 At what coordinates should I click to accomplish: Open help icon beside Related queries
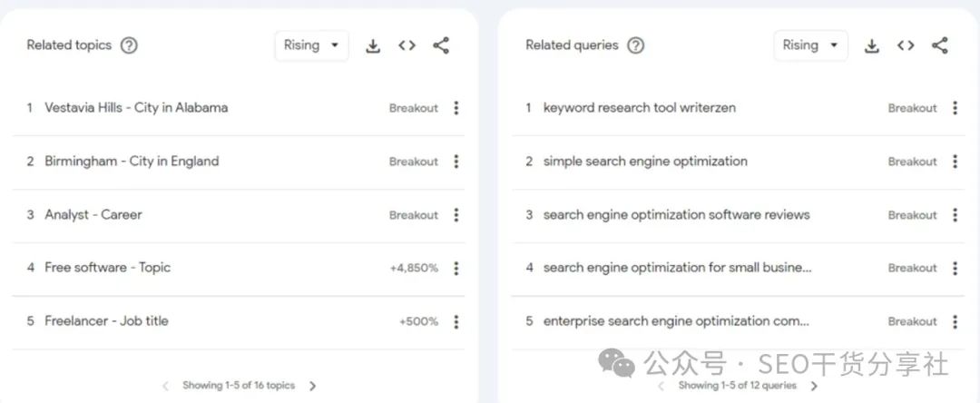635,45
